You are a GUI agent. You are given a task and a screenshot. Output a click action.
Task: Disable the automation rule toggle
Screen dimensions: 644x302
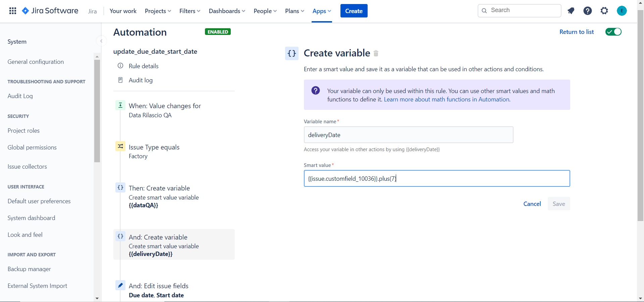click(x=613, y=32)
